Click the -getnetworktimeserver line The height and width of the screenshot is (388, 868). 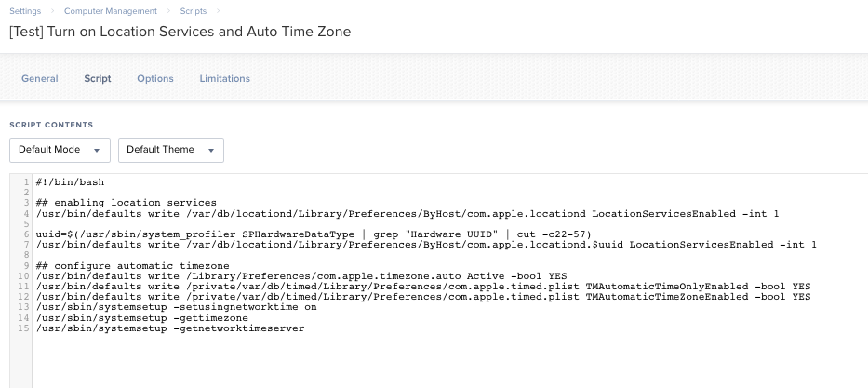(170, 328)
